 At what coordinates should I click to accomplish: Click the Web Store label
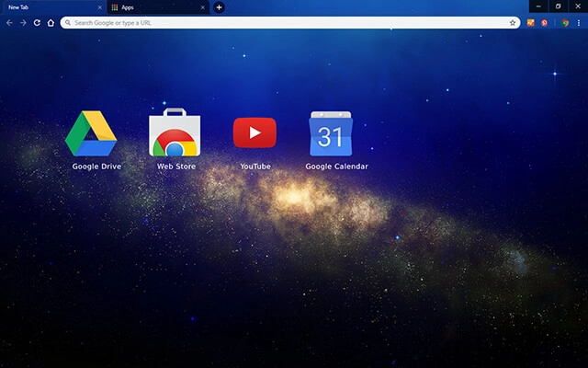tap(176, 167)
